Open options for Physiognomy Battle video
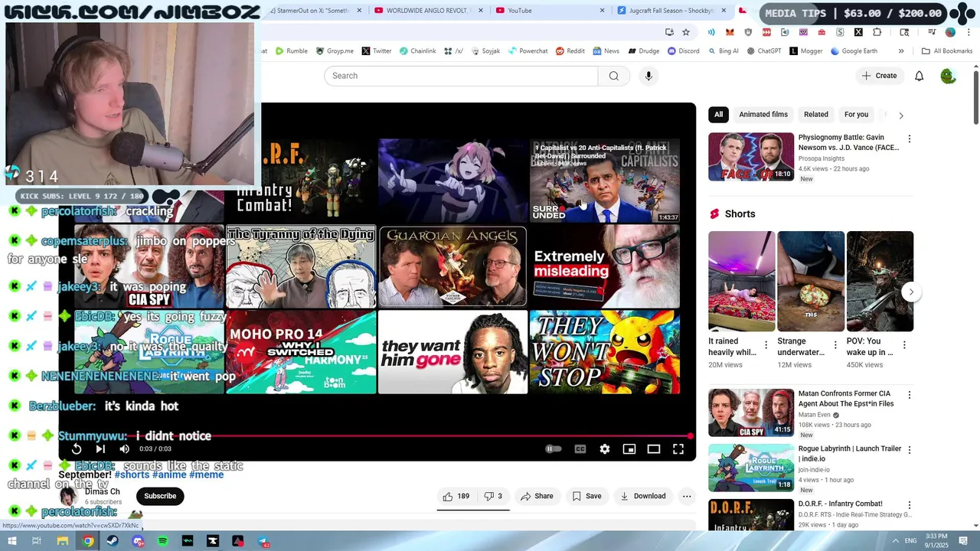Screen dimensions: 980x551 tap(909, 139)
